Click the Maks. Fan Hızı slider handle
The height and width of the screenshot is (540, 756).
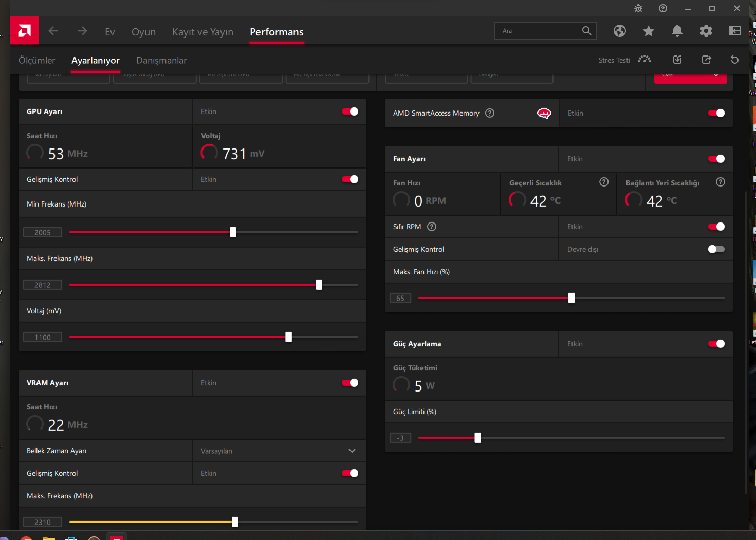click(x=571, y=298)
